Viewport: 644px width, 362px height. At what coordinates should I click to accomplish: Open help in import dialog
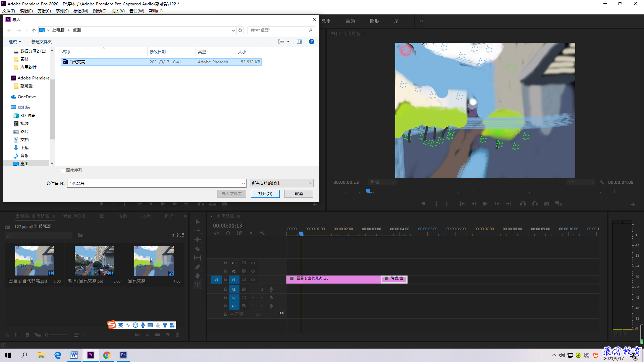312,42
